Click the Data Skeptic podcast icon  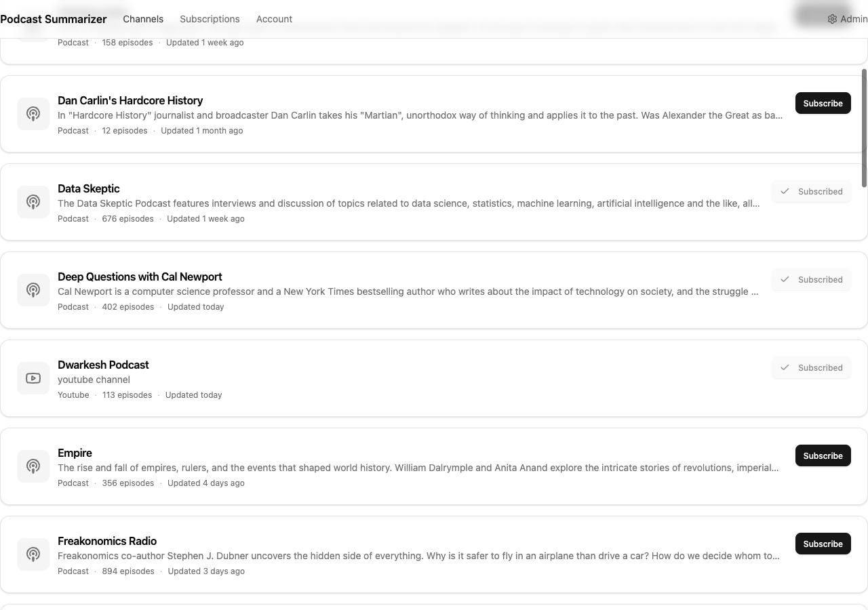click(33, 201)
